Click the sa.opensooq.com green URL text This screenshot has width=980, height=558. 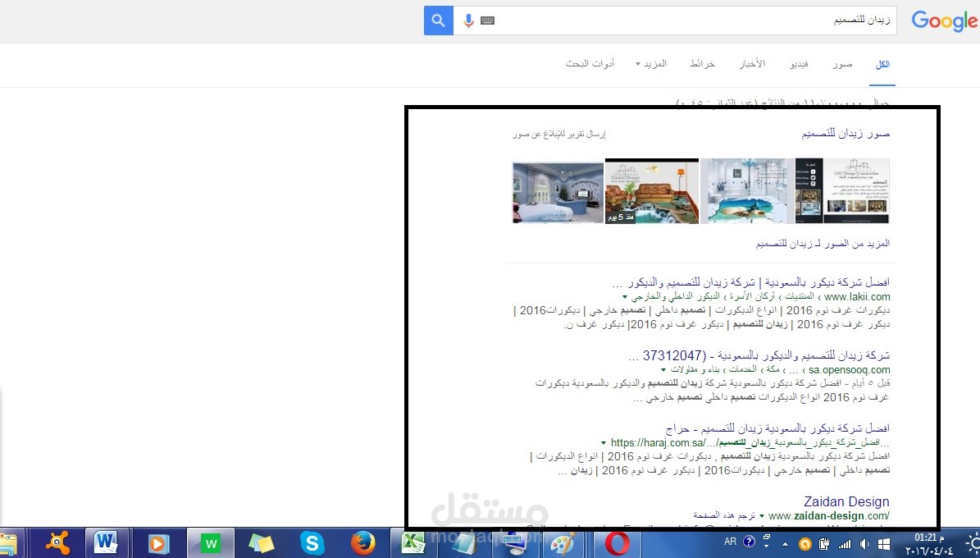point(849,370)
